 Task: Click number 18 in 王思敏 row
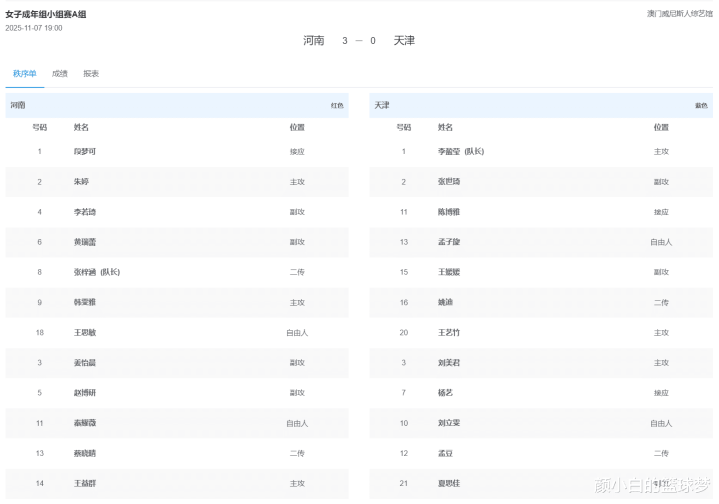point(39,332)
